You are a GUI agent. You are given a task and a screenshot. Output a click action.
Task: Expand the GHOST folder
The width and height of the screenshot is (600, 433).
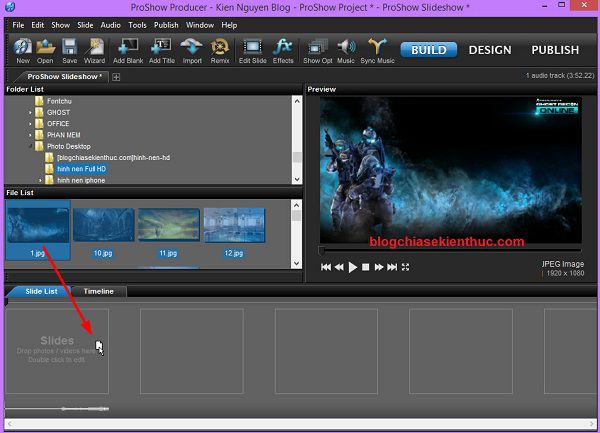(30, 113)
